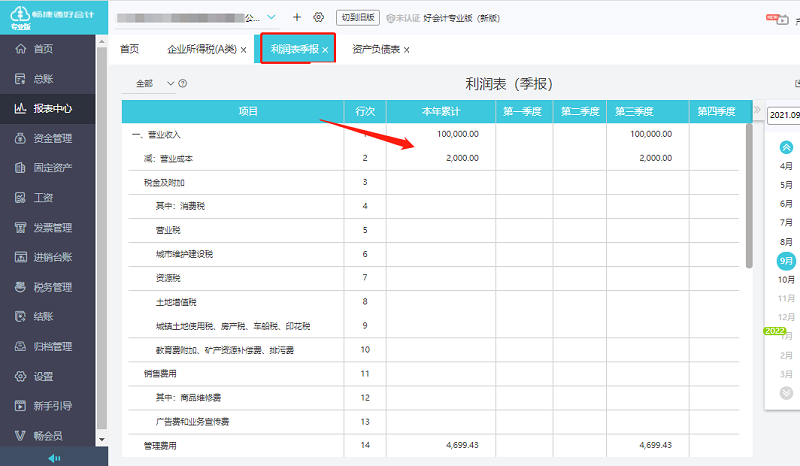Image resolution: width=800 pixels, height=466 pixels.
Task: Click the 2021.09 period input field
Action: [784, 115]
